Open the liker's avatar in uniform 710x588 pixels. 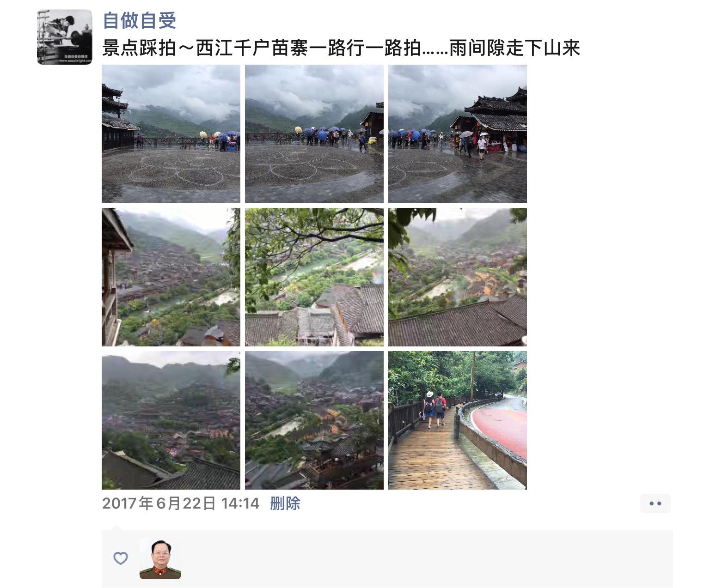point(160,558)
